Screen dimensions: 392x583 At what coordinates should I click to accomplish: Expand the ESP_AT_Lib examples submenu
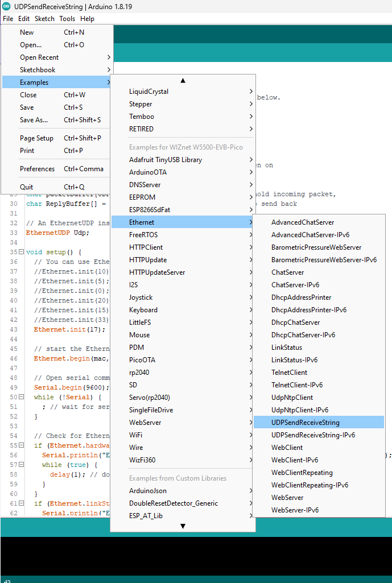[x=183, y=516]
